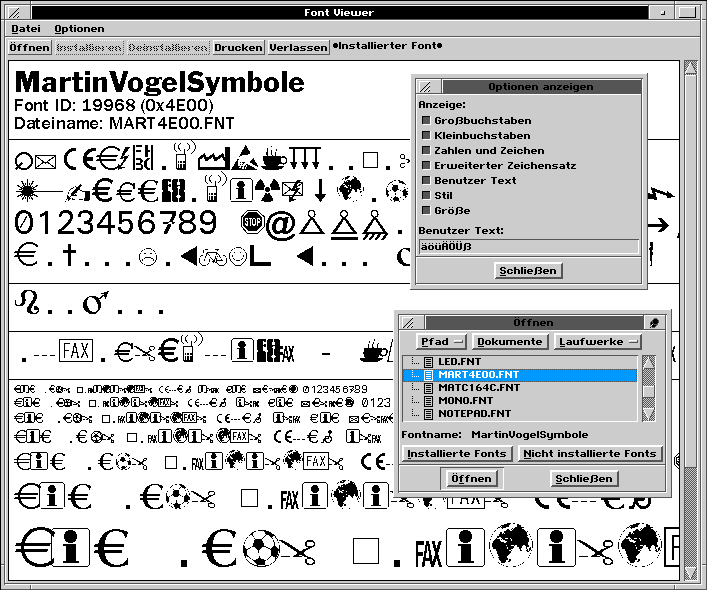Click the MATC164C.FNT file icon
The width and height of the screenshot is (707, 590).
click(429, 388)
